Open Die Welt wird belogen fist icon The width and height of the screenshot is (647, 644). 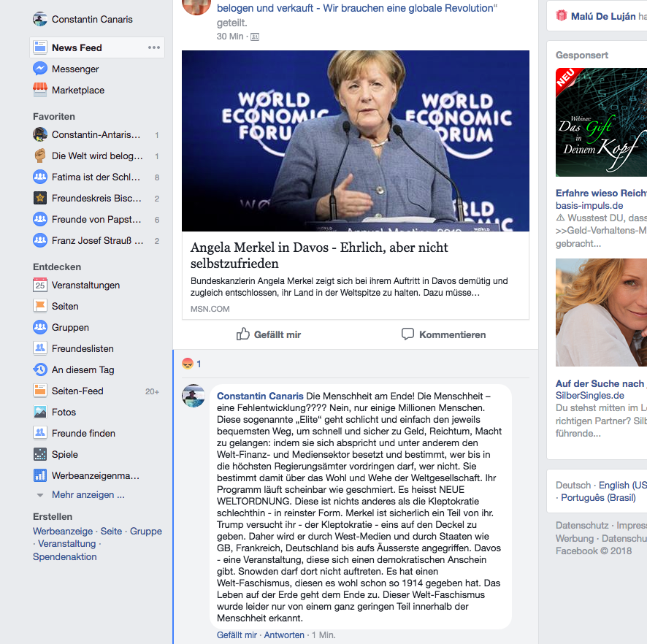point(40,156)
